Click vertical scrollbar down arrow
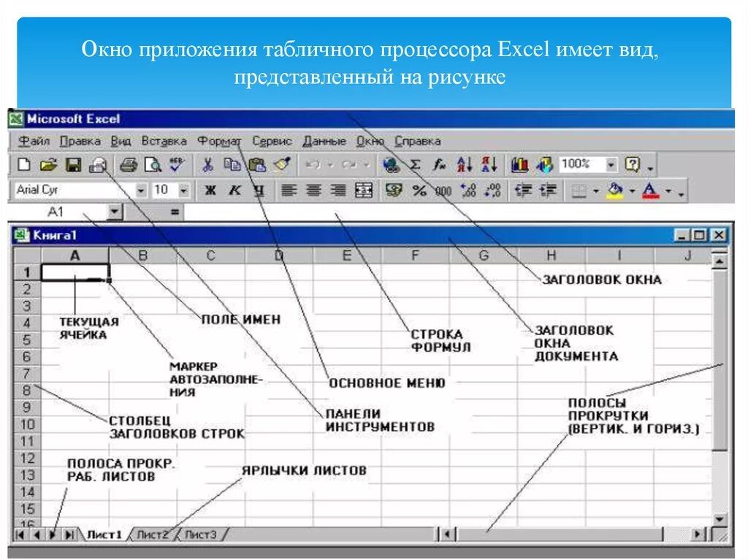748x560 pixels. pos(719,518)
